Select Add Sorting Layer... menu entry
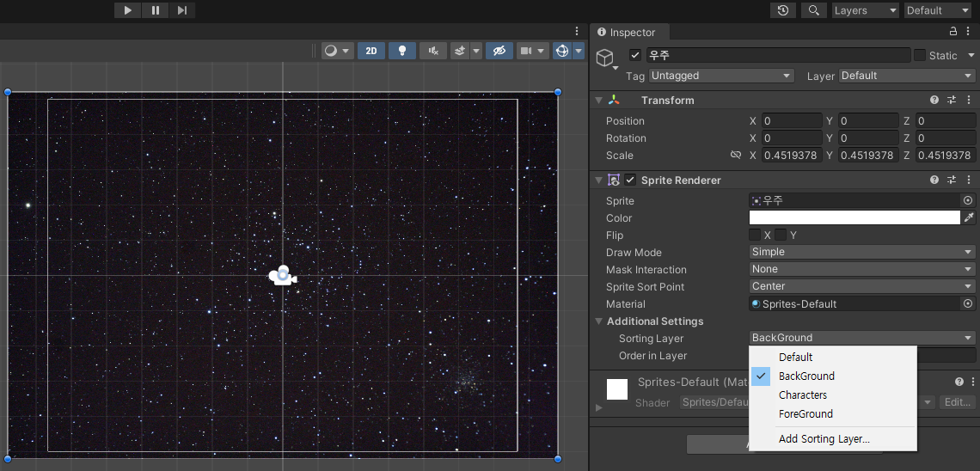This screenshot has height=471, width=980. [832, 439]
